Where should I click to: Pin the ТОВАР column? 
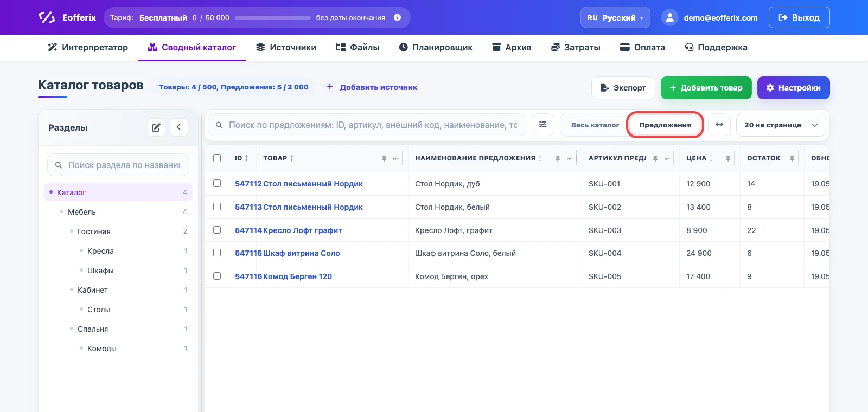pos(384,158)
